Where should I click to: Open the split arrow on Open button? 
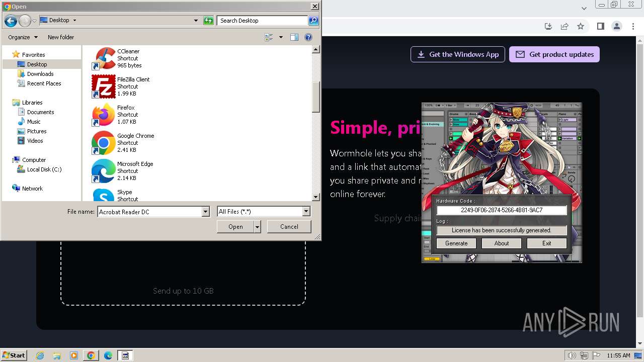(258, 227)
